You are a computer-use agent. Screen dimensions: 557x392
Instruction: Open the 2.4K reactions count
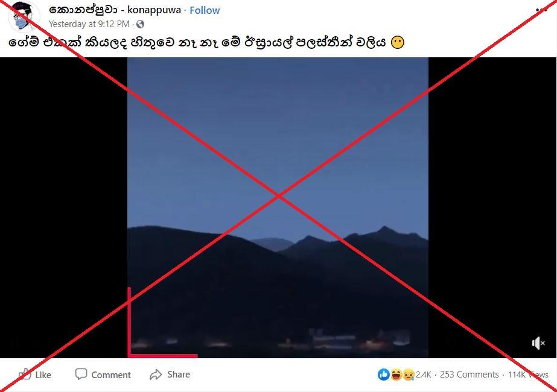coord(424,375)
